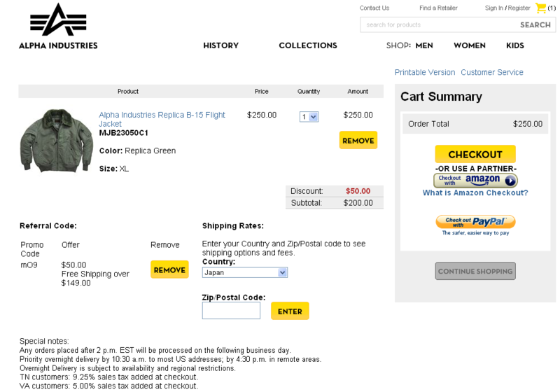The width and height of the screenshot is (560, 392).
Task: Click the promo code mO9 text
Action: click(x=29, y=265)
